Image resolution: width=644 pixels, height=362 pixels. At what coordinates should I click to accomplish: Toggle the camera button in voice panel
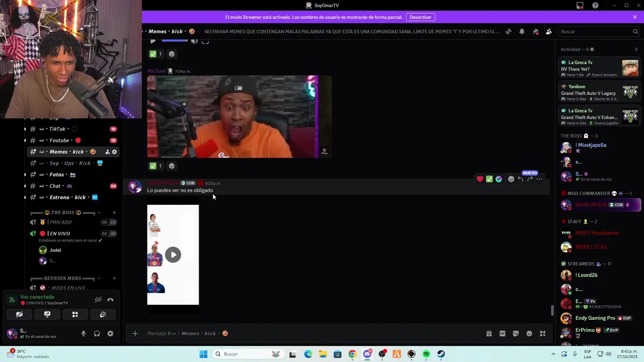[x=20, y=314]
